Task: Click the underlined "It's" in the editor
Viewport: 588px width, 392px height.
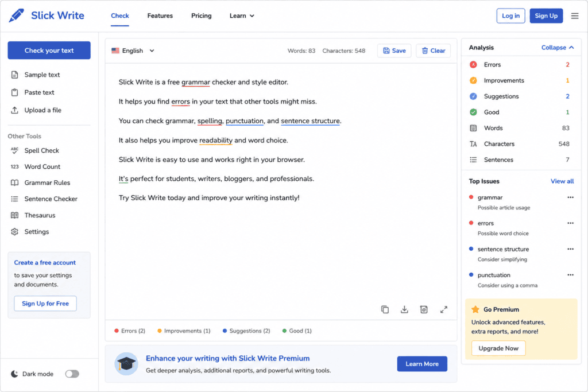Action: point(123,178)
